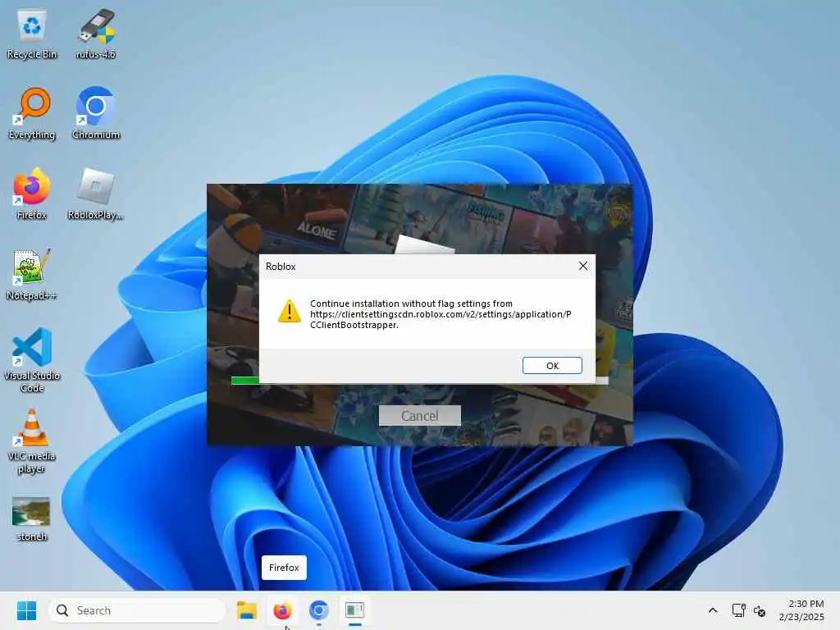Cancel the Roblox installation
Image resolution: width=840 pixels, height=630 pixels.
pyautogui.click(x=419, y=416)
